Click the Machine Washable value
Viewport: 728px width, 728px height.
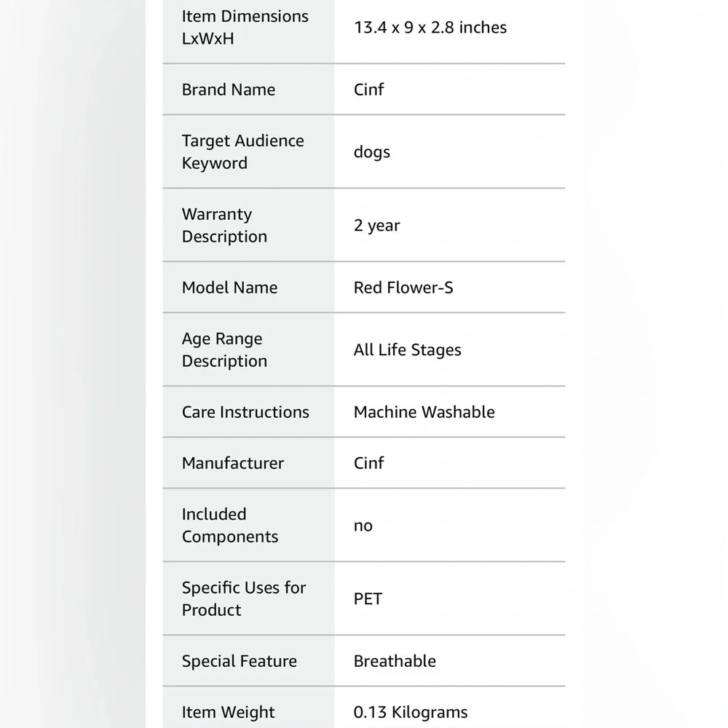(x=424, y=412)
